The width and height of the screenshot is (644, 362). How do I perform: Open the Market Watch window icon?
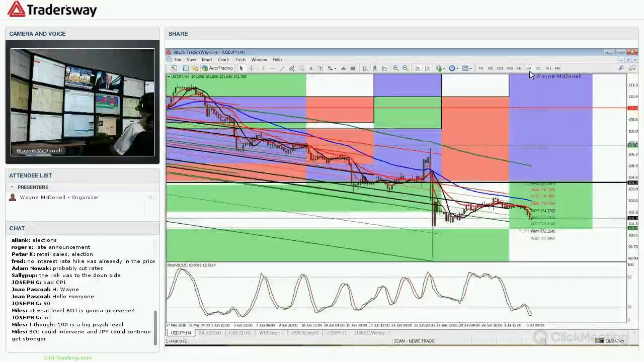(186, 68)
